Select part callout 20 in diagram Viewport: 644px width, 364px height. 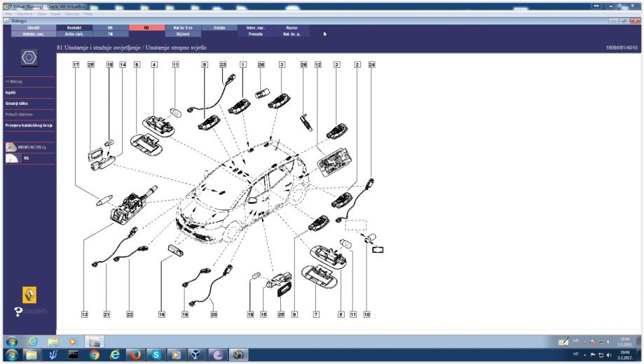coord(214,314)
